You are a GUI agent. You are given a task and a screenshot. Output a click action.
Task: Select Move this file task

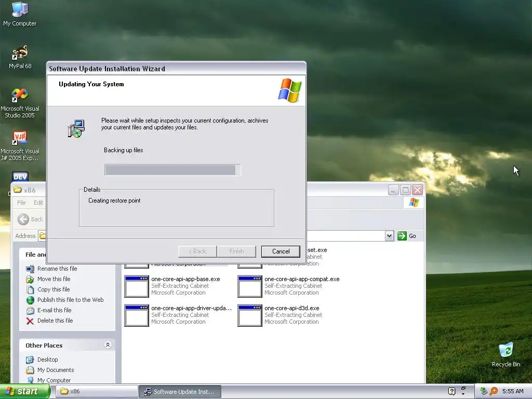click(54, 279)
